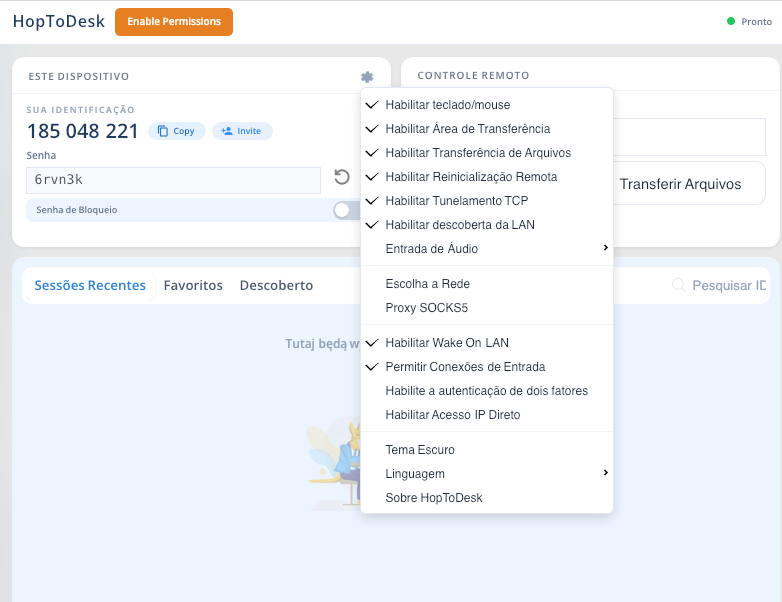Image resolution: width=782 pixels, height=602 pixels.
Task: Click the search magnifier icon
Action: coord(678,285)
